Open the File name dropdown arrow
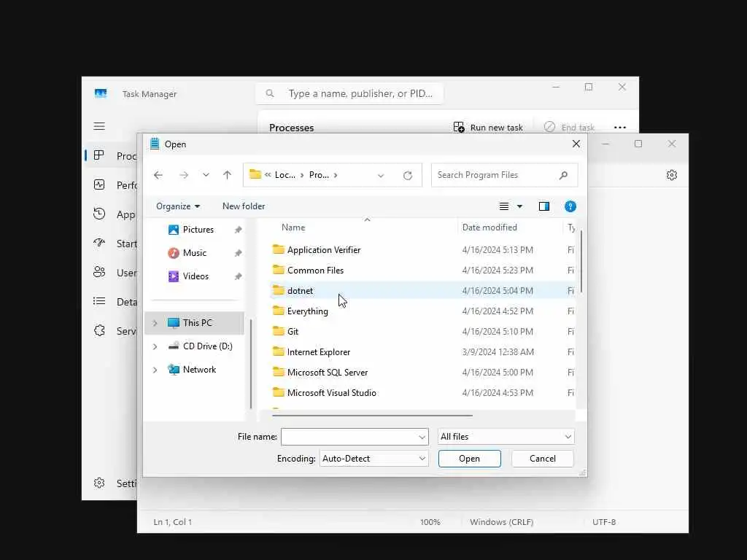Viewport: 747px width, 560px height. (x=422, y=437)
